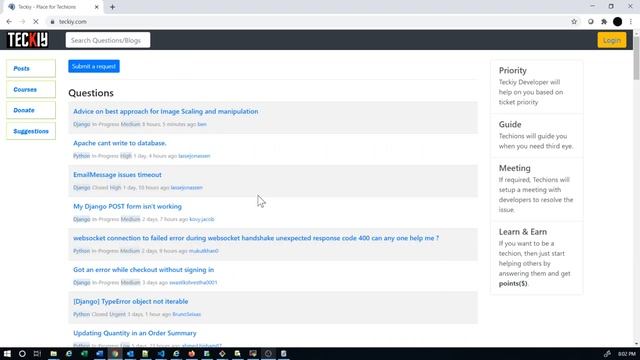Open File Explorer from the taskbar
This screenshot has width=640, height=360.
point(53,353)
